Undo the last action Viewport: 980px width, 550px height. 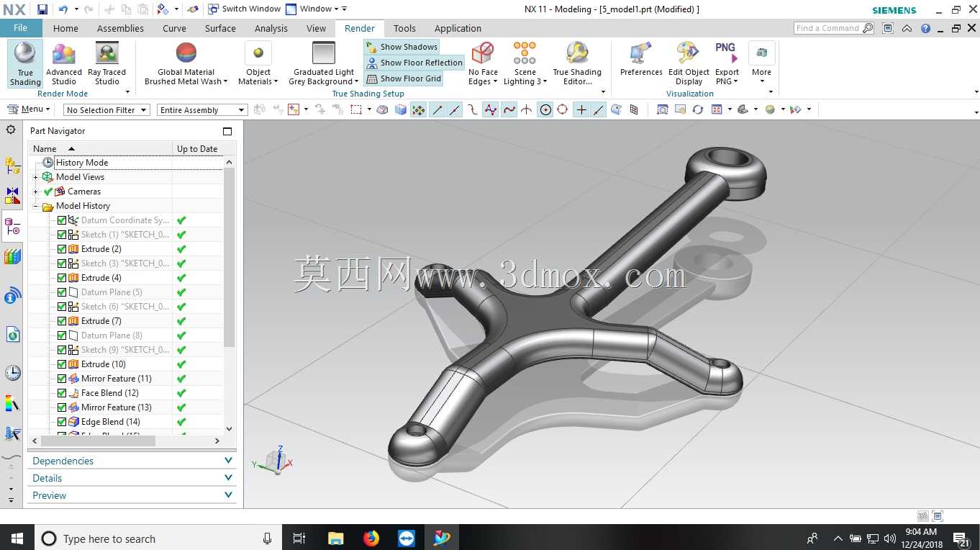63,9
